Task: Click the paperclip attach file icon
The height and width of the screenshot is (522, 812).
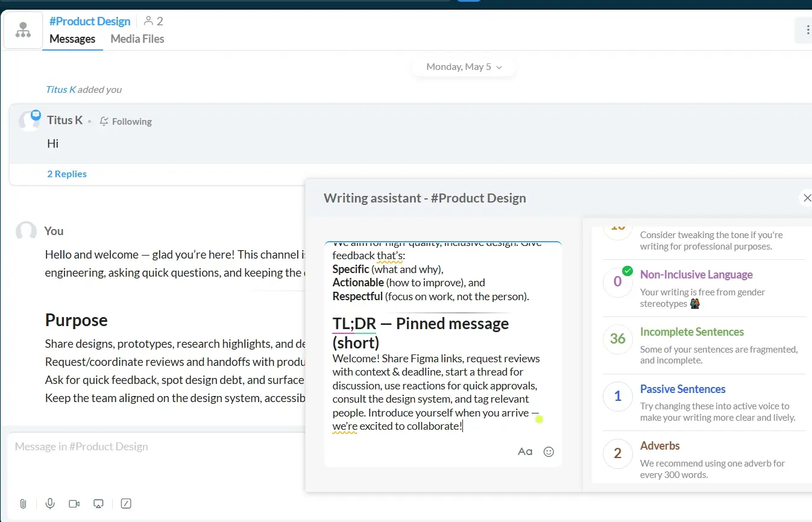Action: point(23,504)
